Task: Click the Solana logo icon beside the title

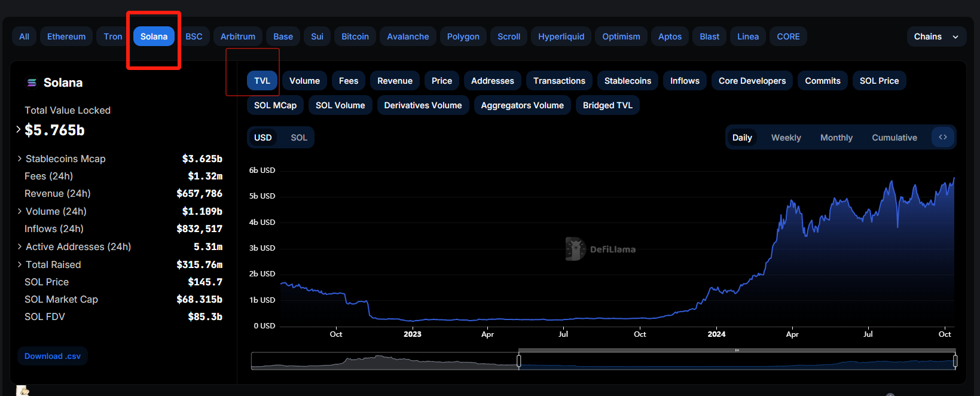Action: click(32, 83)
